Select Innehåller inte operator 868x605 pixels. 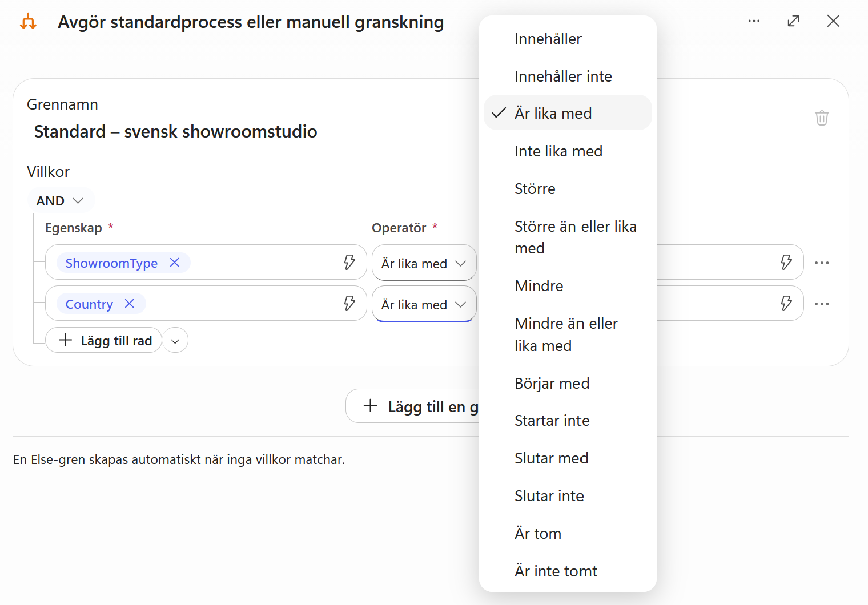568,76
